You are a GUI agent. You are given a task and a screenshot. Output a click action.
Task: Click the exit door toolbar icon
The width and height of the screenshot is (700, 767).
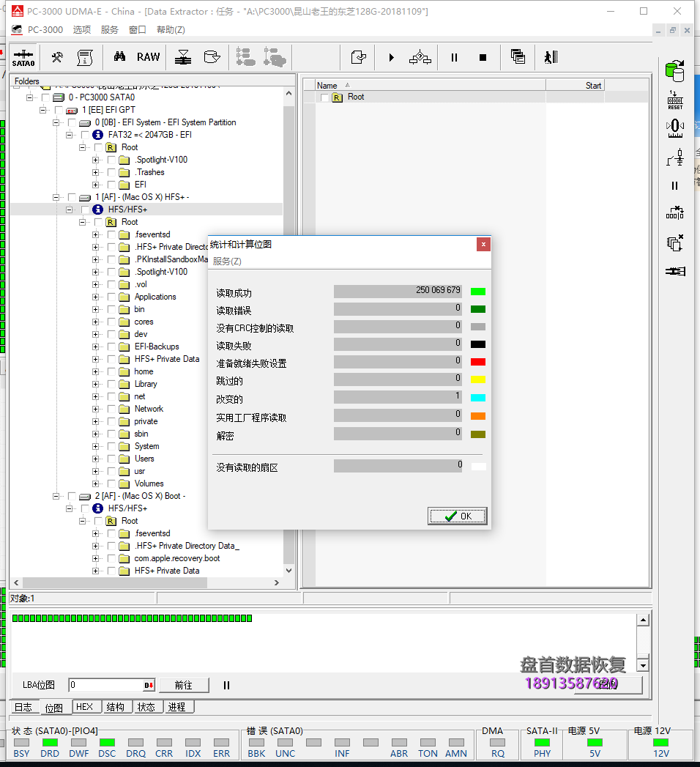tap(551, 57)
